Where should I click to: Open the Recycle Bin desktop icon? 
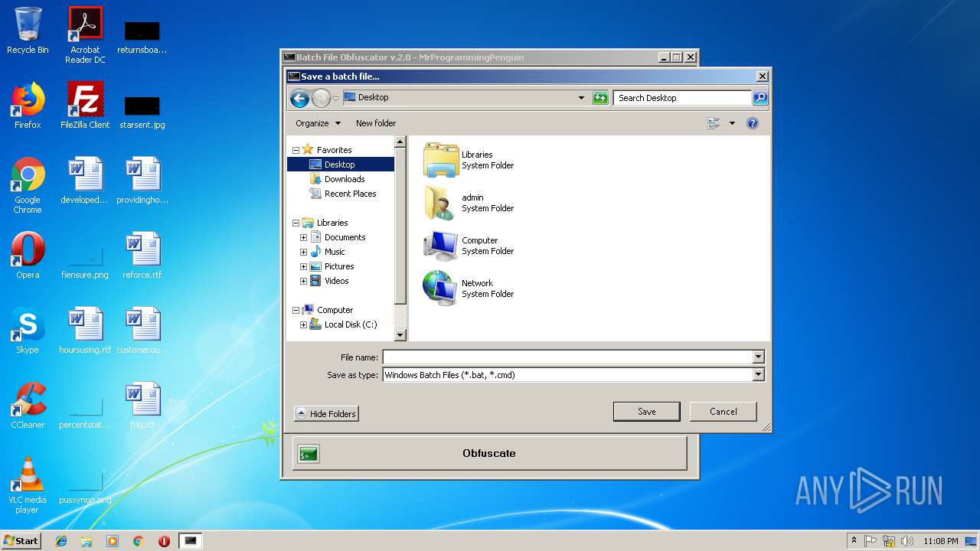(28, 31)
